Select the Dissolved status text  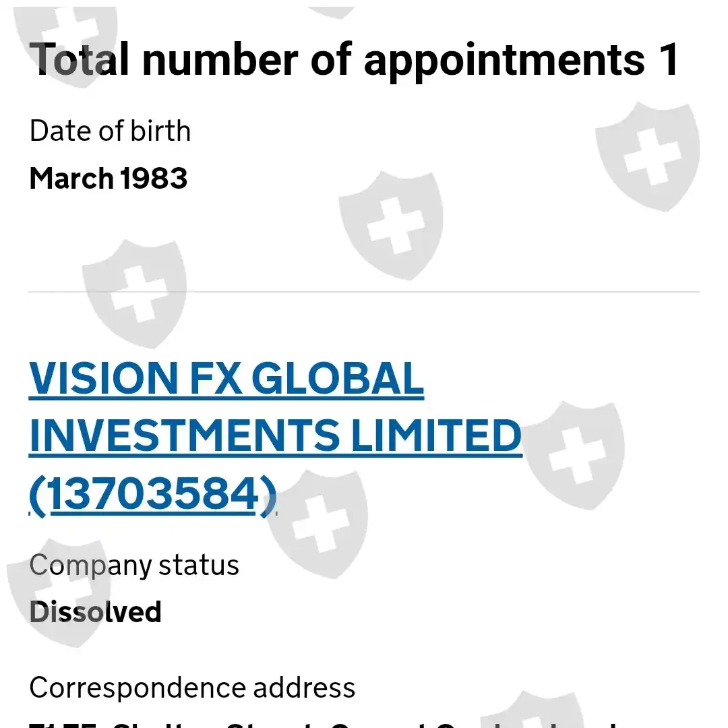click(x=96, y=612)
